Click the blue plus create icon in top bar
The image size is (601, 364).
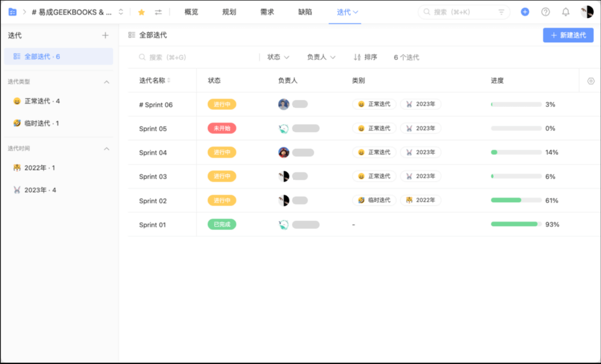[x=525, y=11]
